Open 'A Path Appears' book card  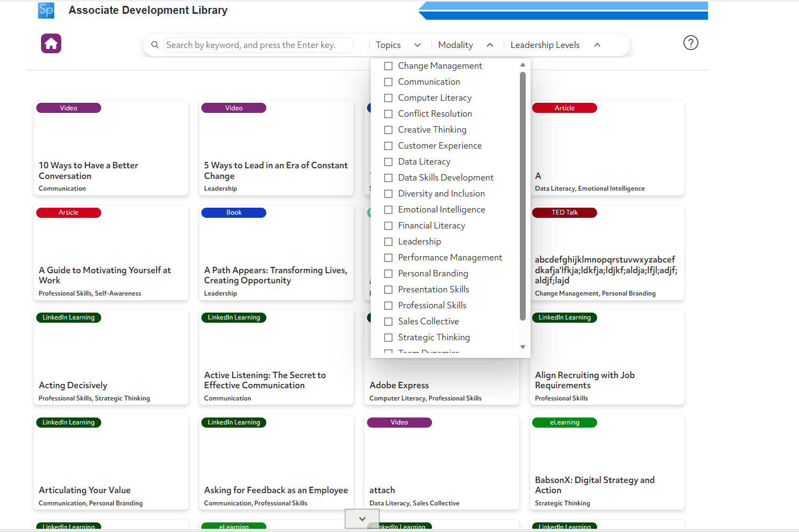(276, 253)
